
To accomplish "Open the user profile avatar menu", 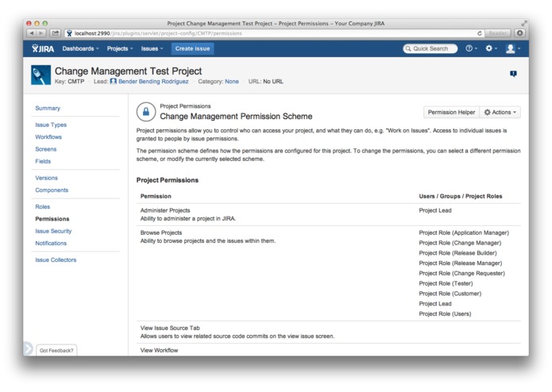I will (512, 48).
